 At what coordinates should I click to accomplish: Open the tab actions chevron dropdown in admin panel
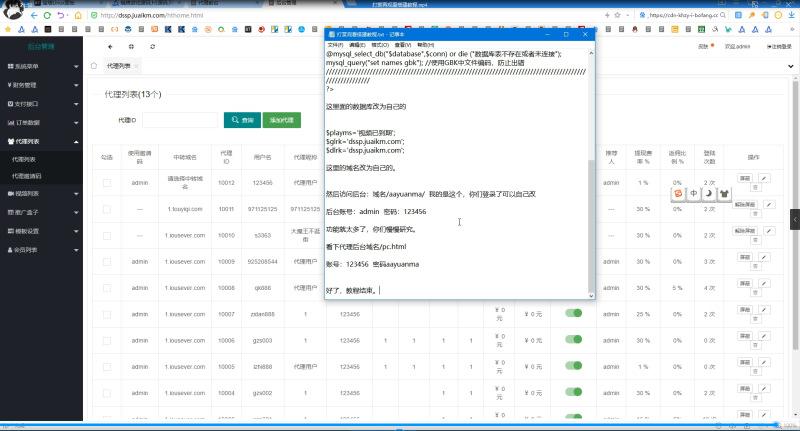pos(790,66)
